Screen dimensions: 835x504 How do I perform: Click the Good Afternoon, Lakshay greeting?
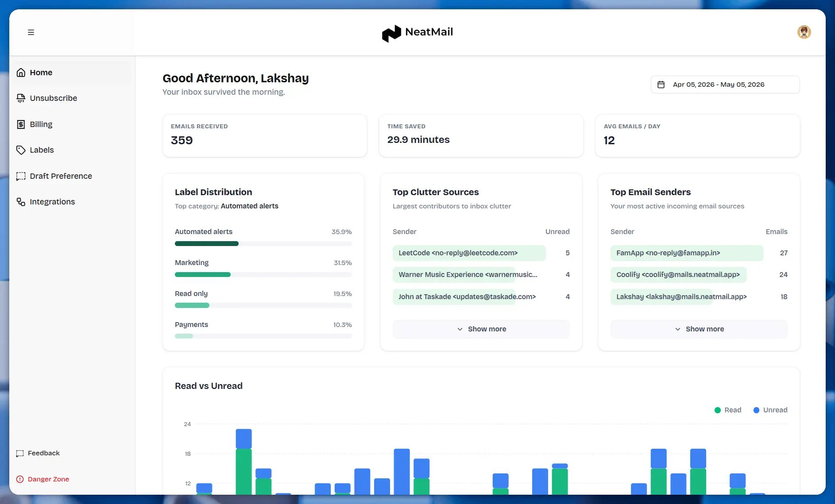(x=236, y=78)
